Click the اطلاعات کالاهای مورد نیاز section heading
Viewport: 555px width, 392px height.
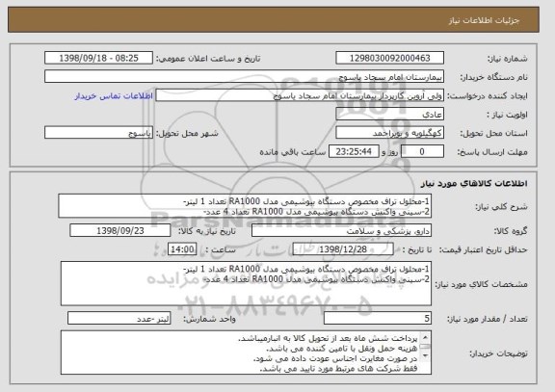point(474,183)
